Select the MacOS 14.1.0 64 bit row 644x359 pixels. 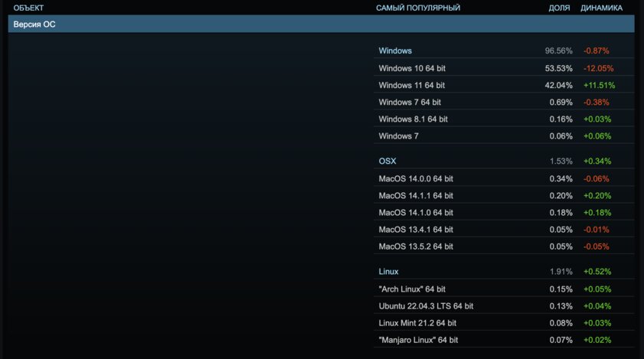pyautogui.click(x=504, y=212)
